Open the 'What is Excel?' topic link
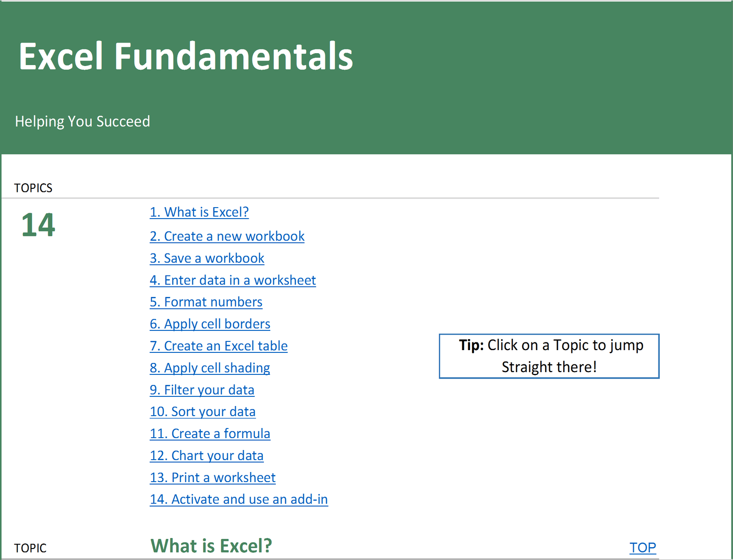The image size is (733, 560). click(199, 212)
